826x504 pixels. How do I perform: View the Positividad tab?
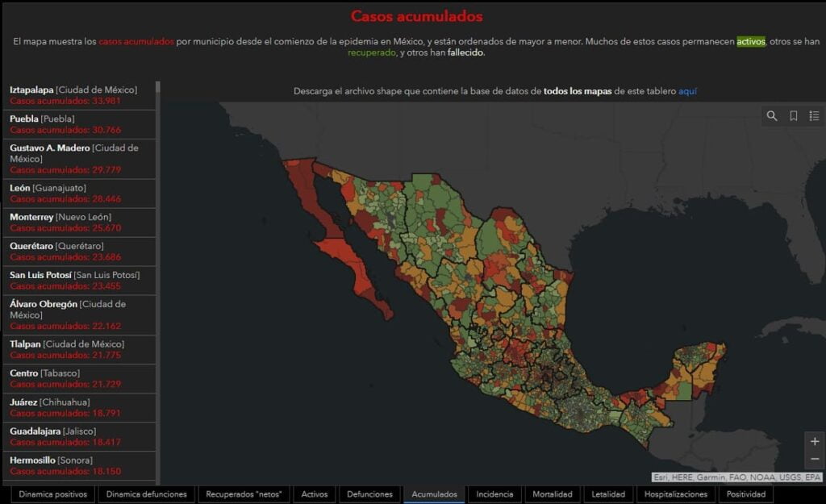point(746,494)
